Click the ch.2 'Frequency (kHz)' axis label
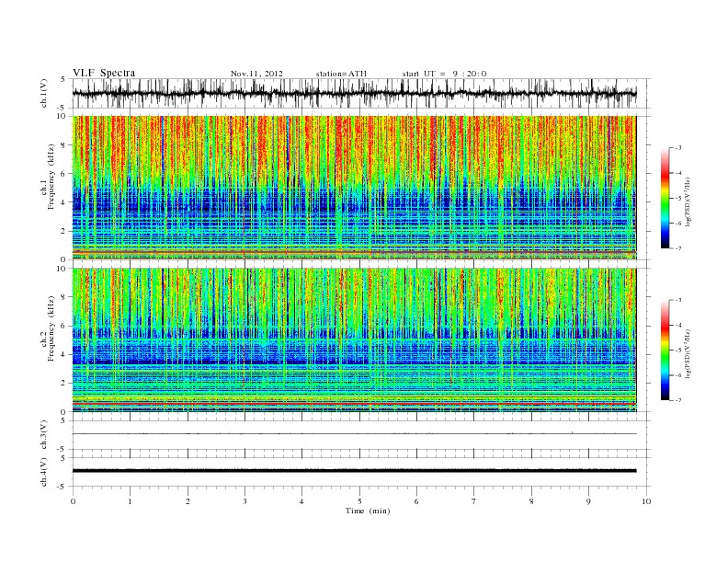Viewport: 728px width, 563px height. coord(51,328)
